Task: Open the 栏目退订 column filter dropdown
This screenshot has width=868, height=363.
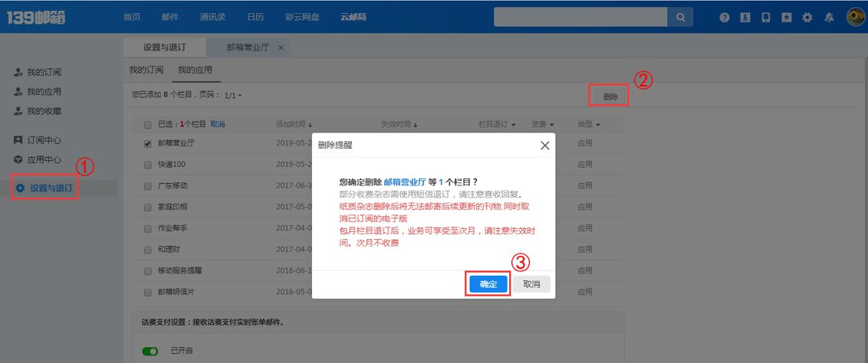Action: [x=498, y=124]
